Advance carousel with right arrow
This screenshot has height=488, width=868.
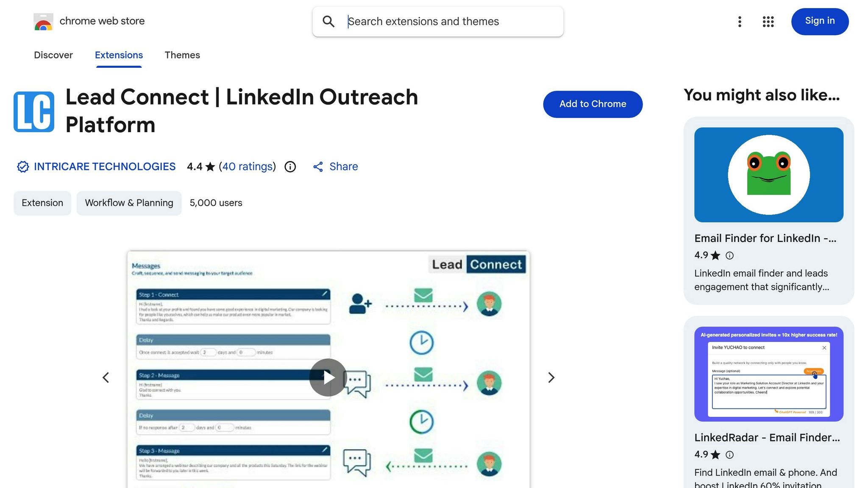(551, 377)
